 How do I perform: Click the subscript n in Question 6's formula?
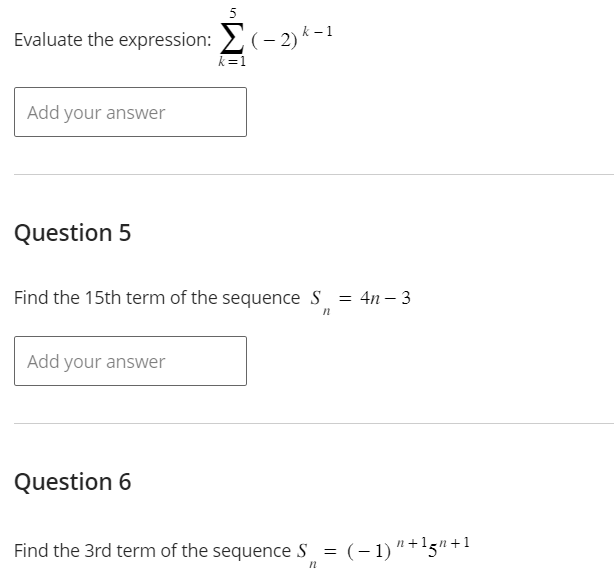(x=312, y=566)
